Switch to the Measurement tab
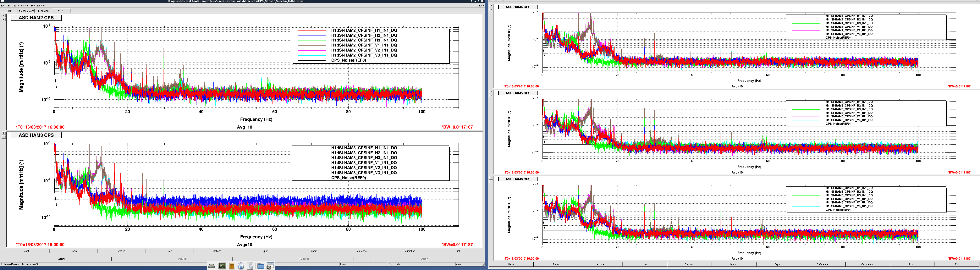980x270 pixels. [x=26, y=11]
